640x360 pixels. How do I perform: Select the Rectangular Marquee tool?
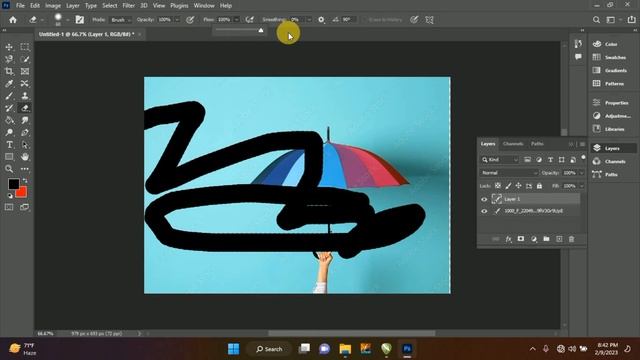25,47
